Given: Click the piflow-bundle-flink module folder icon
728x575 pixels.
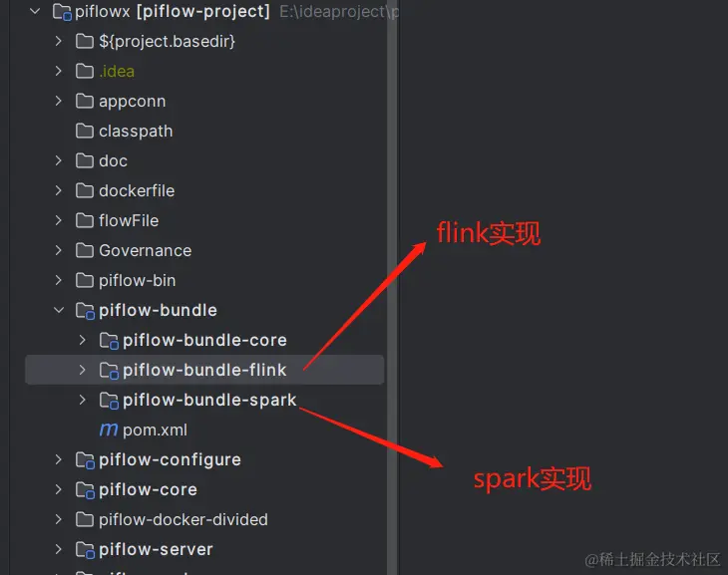Looking at the screenshot, I should [x=109, y=371].
